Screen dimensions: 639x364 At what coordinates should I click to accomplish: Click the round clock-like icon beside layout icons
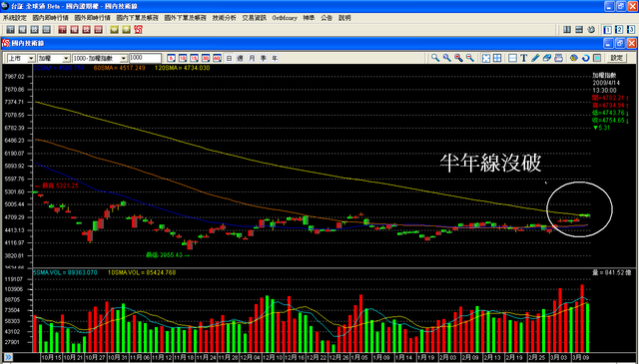coord(591,29)
